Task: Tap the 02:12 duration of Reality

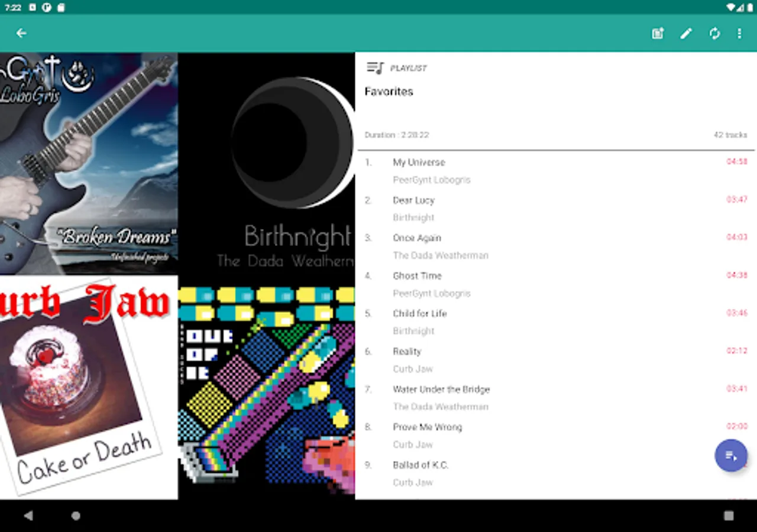Action: (x=737, y=351)
